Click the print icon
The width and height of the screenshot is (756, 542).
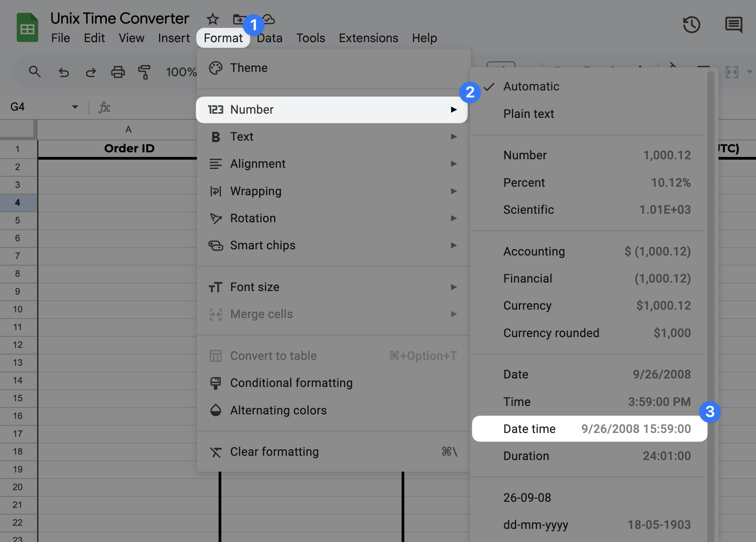(118, 72)
